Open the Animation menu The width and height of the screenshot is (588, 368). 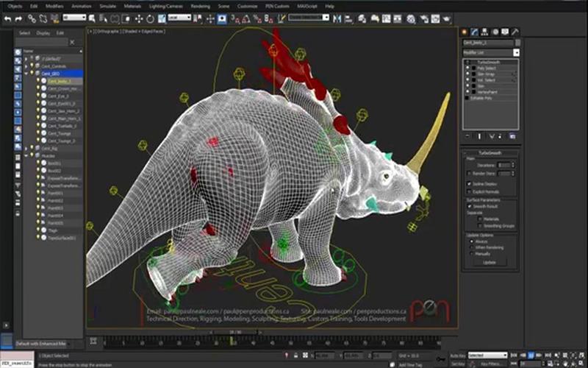coord(82,6)
